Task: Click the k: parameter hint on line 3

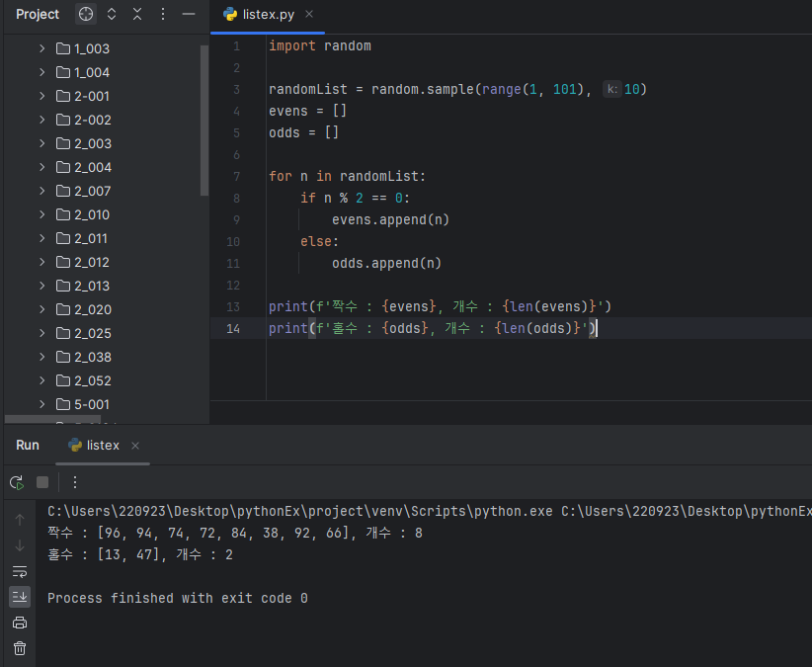Action: pos(612,89)
